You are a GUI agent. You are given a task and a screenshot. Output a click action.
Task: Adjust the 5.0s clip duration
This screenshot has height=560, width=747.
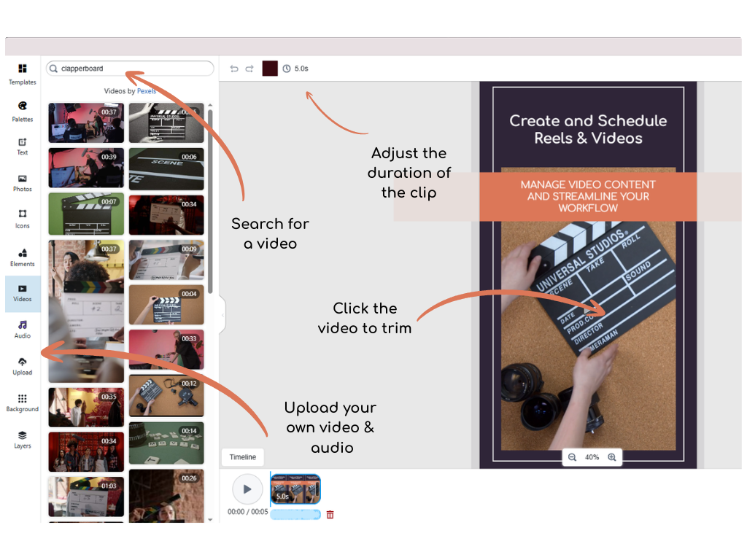coord(296,69)
